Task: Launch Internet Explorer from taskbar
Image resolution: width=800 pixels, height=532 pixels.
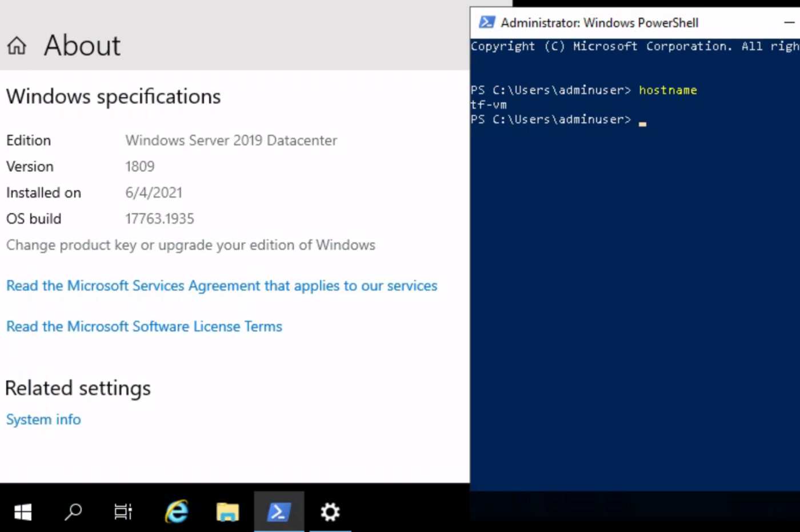Action: click(177, 511)
